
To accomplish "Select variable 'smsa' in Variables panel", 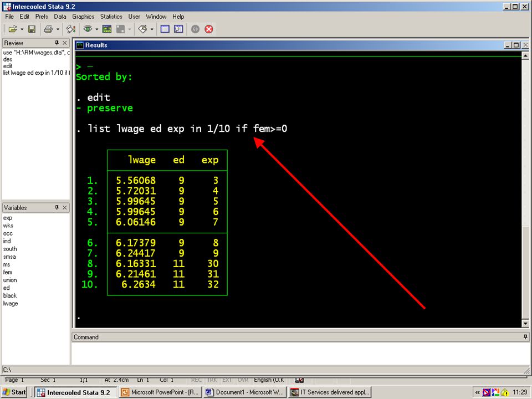I will pyautogui.click(x=9, y=257).
